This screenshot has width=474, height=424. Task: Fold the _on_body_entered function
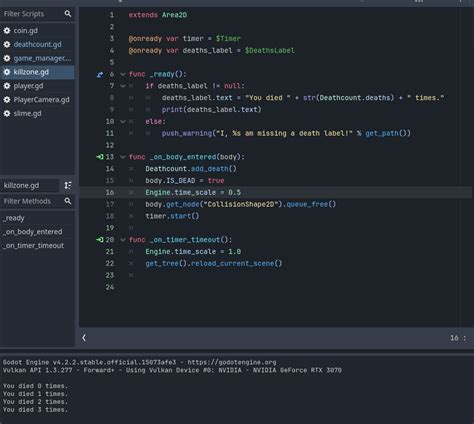(x=123, y=157)
